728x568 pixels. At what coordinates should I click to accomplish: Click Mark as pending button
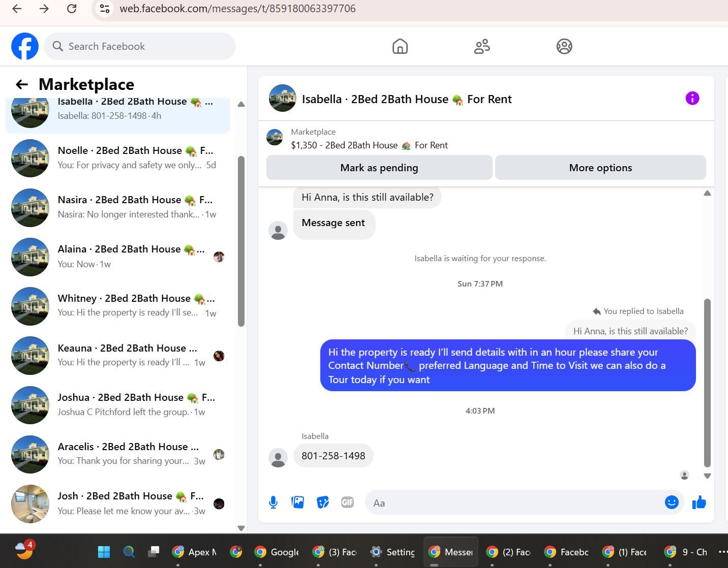point(379,168)
